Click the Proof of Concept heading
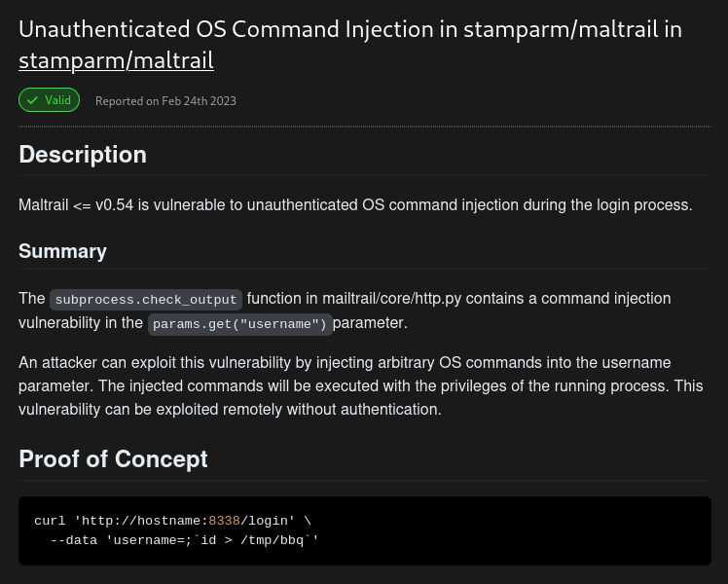Image resolution: width=728 pixels, height=584 pixels. coord(113,459)
